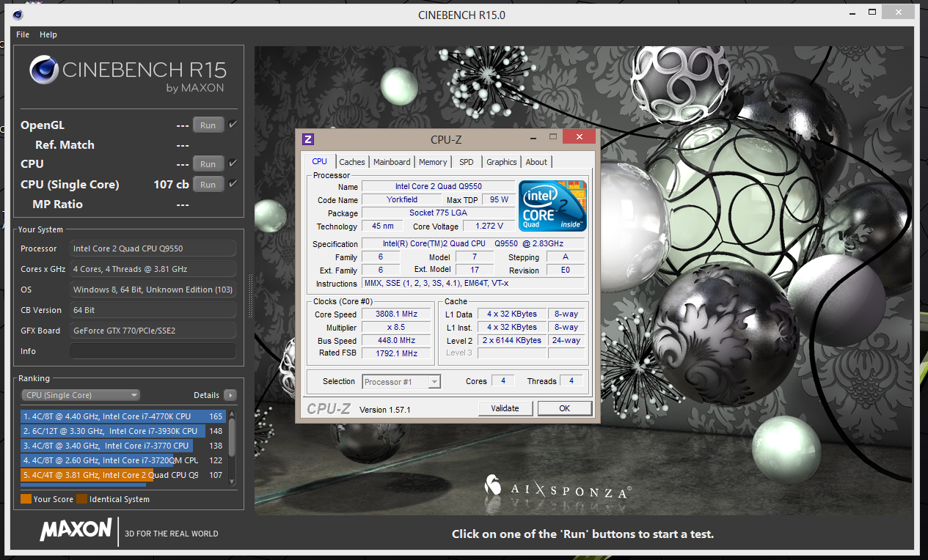Image resolution: width=928 pixels, height=560 pixels.
Task: Click the orange Your Score legend swatch
Action: tap(26, 499)
